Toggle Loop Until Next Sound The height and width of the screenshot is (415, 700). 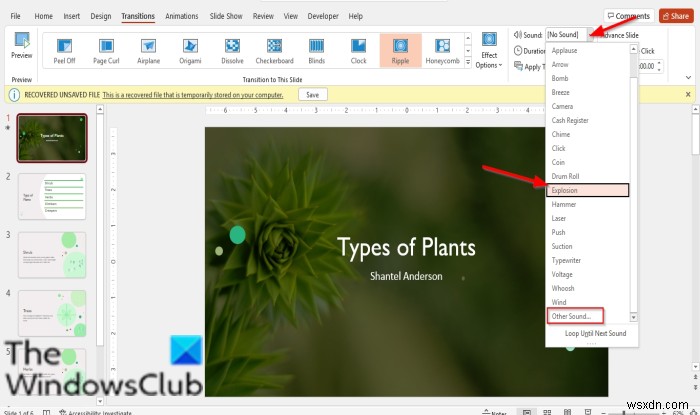point(595,333)
